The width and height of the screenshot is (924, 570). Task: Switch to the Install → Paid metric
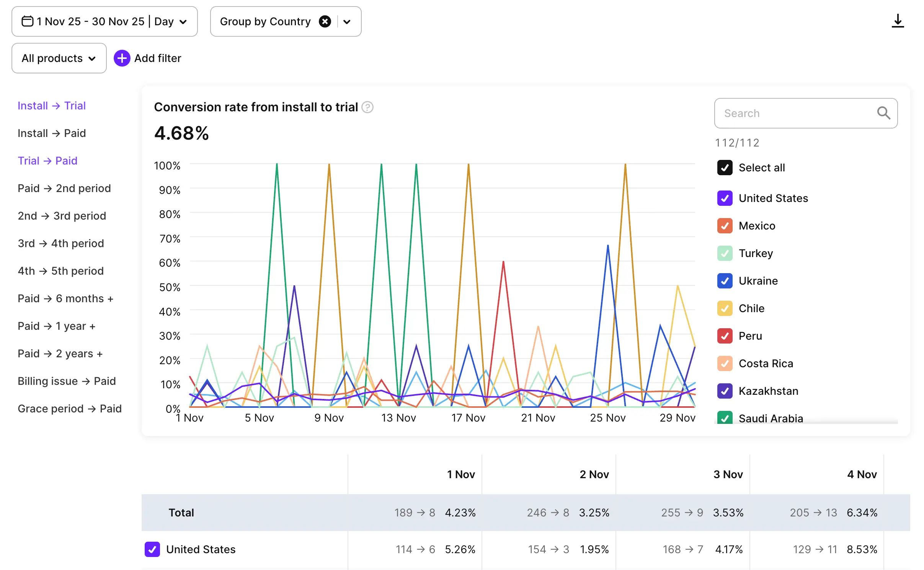51,133
